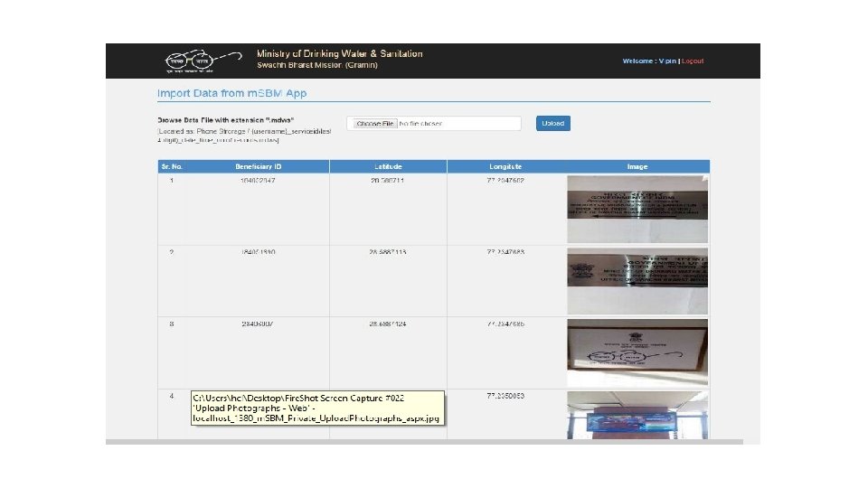
Task: Open the row 3 framed logo thumbnail
Action: (637, 352)
